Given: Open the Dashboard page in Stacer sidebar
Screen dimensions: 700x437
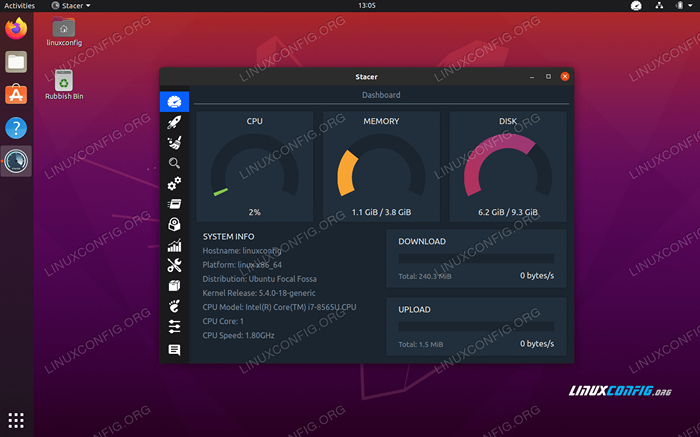Looking at the screenshot, I should (x=174, y=102).
